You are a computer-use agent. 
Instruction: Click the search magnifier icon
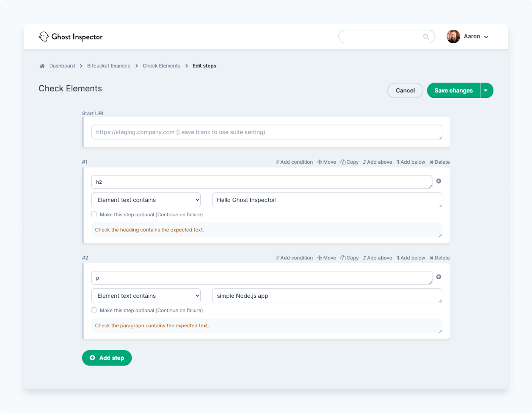pos(426,36)
